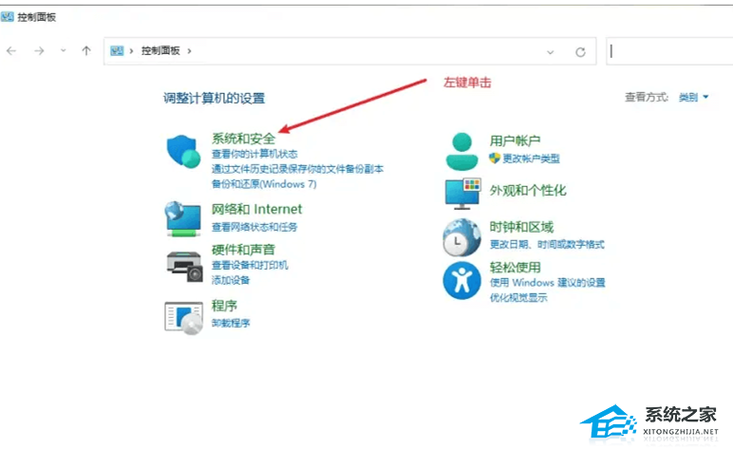Viewport: 733px width, 449px height.
Task: Open the 程序 category link
Action: [224, 305]
